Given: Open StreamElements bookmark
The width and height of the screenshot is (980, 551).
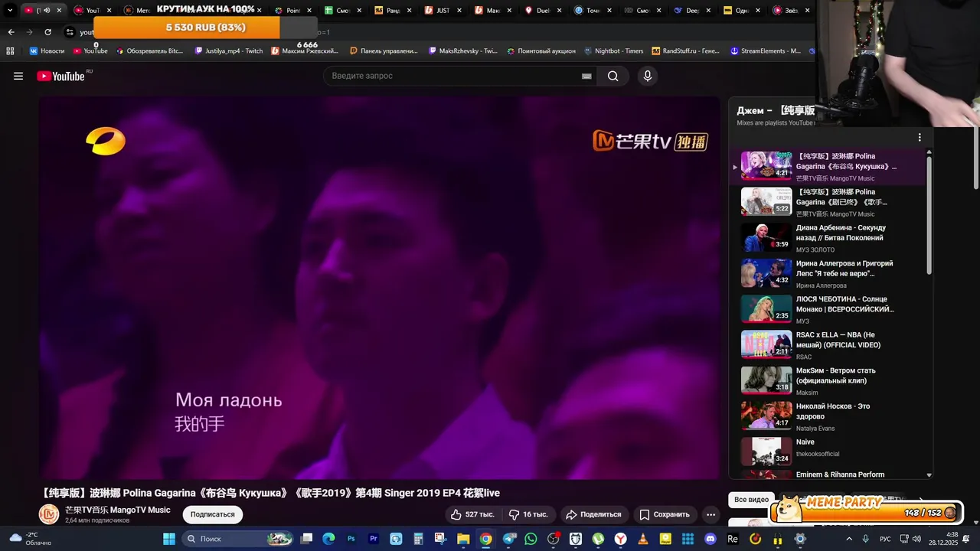Looking at the screenshot, I should (x=765, y=51).
